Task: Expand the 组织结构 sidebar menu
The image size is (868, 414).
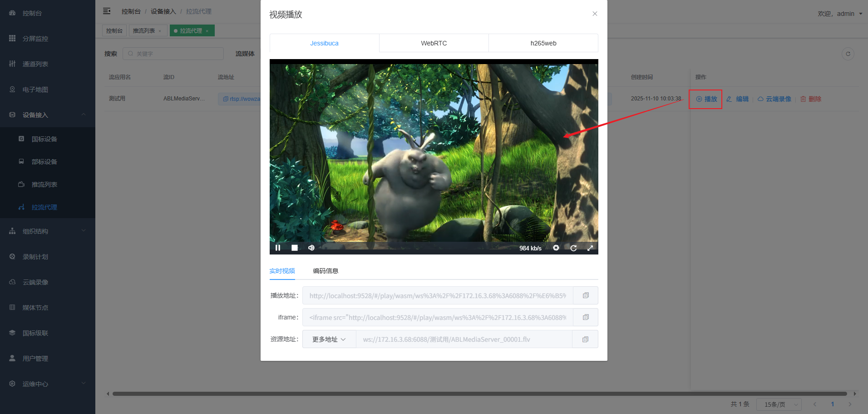Action: pos(48,231)
